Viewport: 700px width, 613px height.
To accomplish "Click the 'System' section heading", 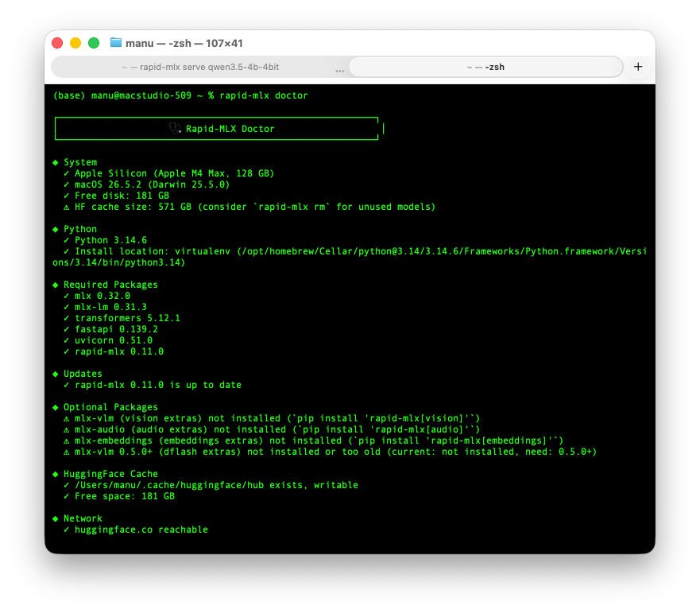I will click(80, 162).
